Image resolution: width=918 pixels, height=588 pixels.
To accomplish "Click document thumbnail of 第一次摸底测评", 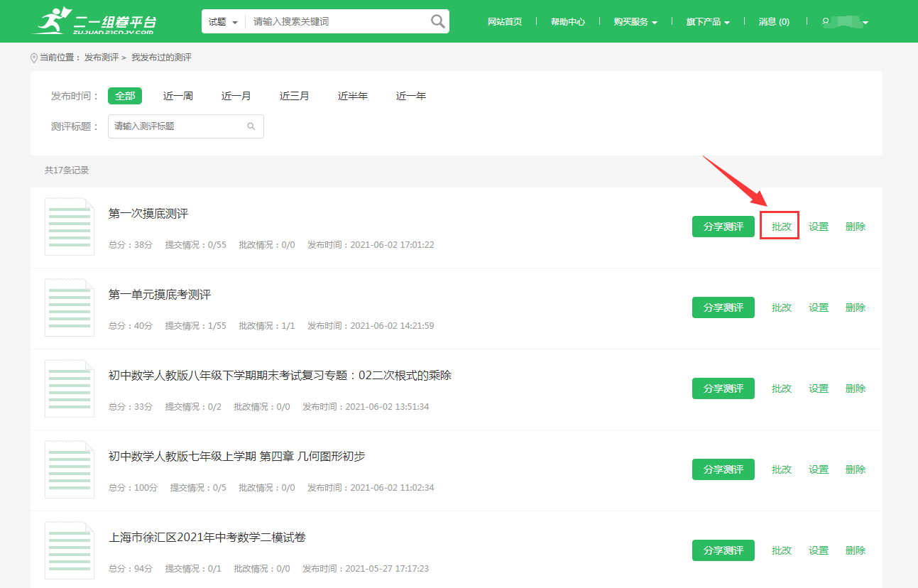I will [x=70, y=227].
